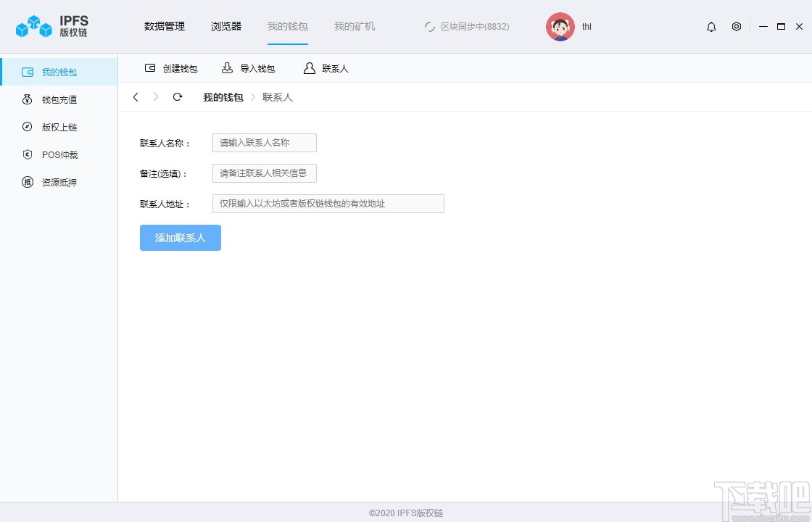Click the thl user avatar

point(560,26)
